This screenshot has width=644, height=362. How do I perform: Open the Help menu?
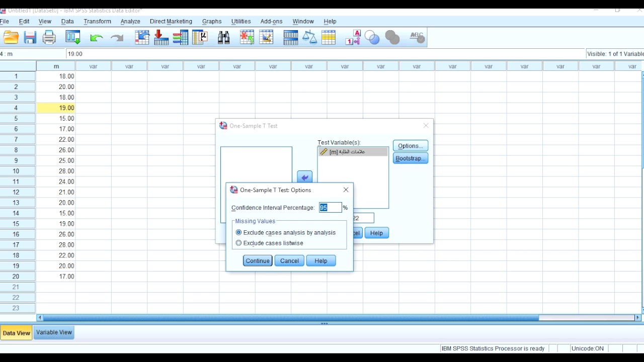[x=330, y=22]
